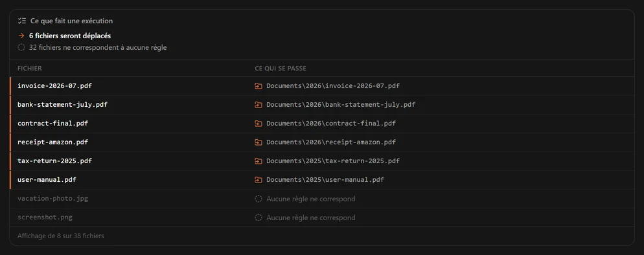Click the move icon for Documents\2026\contract-final.pdf
The height and width of the screenshot is (255, 644).
click(x=259, y=124)
